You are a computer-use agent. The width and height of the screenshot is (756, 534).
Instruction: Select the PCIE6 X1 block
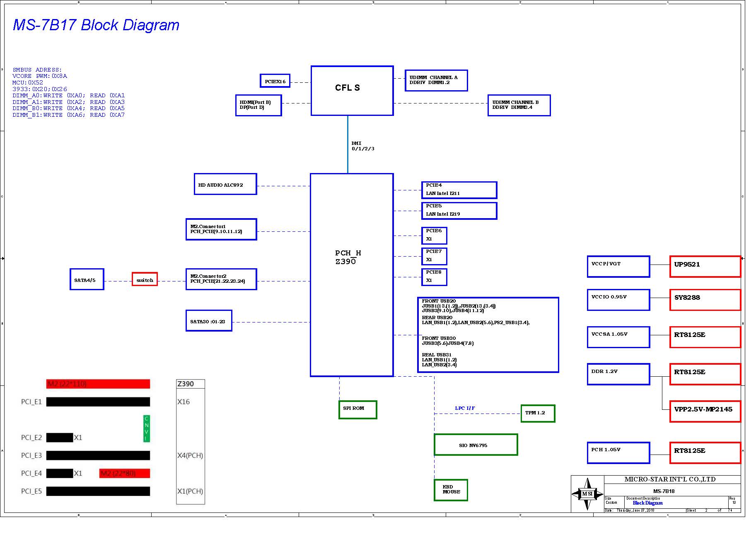(434, 236)
